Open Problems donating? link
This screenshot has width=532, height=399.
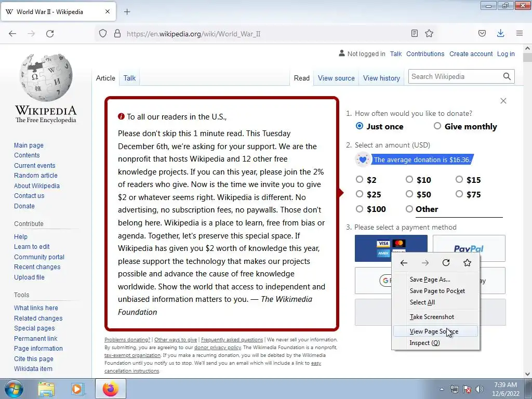coord(127,340)
